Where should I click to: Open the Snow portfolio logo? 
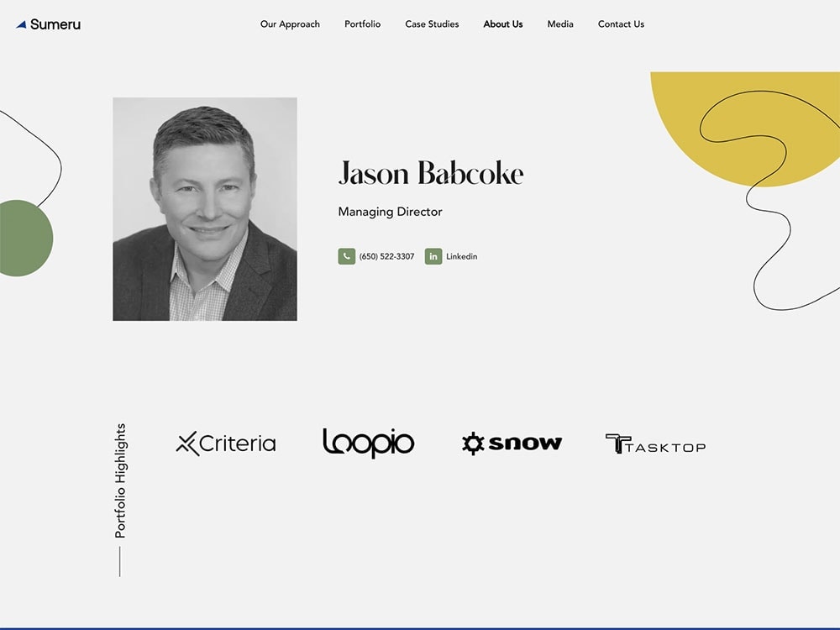tap(512, 443)
